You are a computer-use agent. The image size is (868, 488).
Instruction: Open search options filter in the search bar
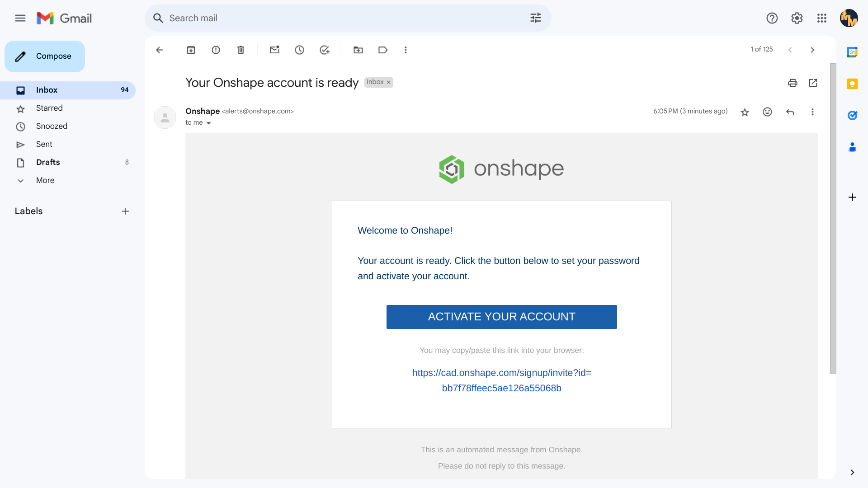535,18
